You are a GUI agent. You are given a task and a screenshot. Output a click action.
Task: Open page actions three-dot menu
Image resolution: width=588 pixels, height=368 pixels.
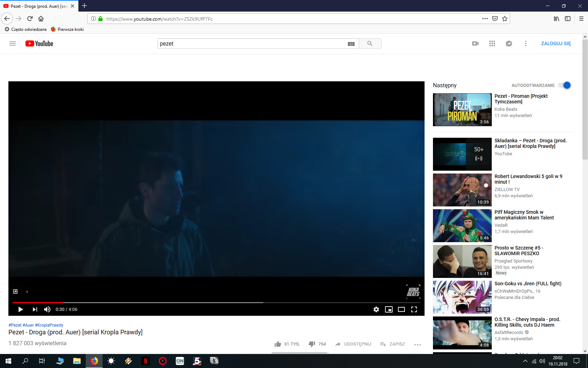point(485,19)
